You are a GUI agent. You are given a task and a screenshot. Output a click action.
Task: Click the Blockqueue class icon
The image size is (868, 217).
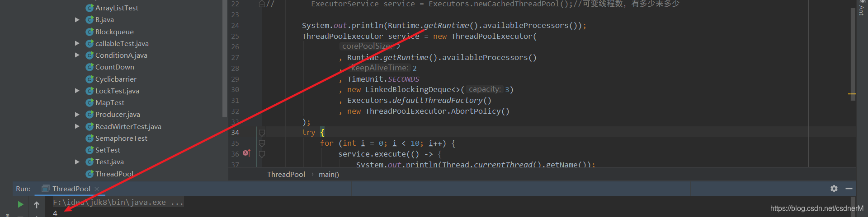click(90, 32)
